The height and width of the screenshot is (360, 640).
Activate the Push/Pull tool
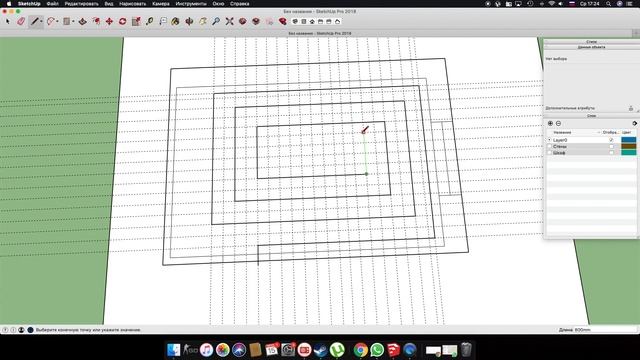point(83,21)
